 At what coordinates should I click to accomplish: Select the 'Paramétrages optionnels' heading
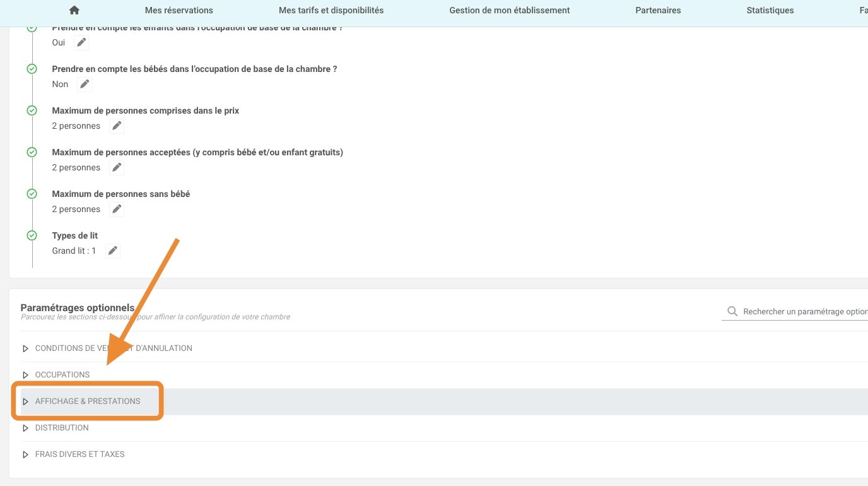(x=78, y=307)
